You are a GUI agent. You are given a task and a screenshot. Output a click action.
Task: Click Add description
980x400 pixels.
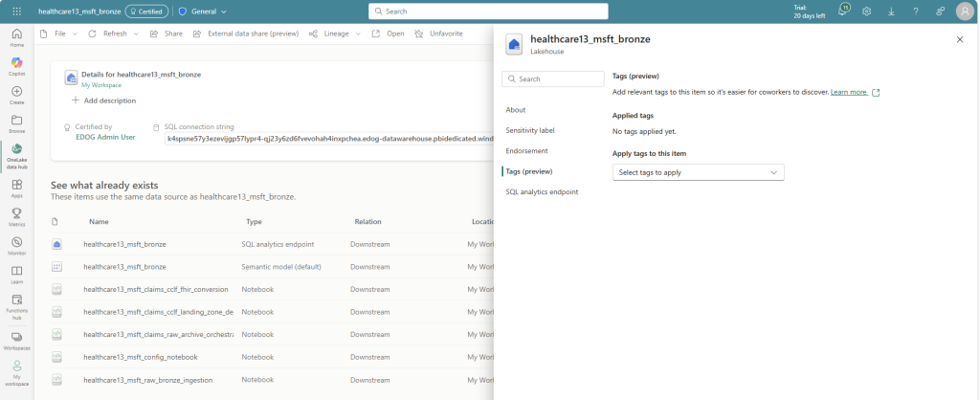(x=103, y=100)
